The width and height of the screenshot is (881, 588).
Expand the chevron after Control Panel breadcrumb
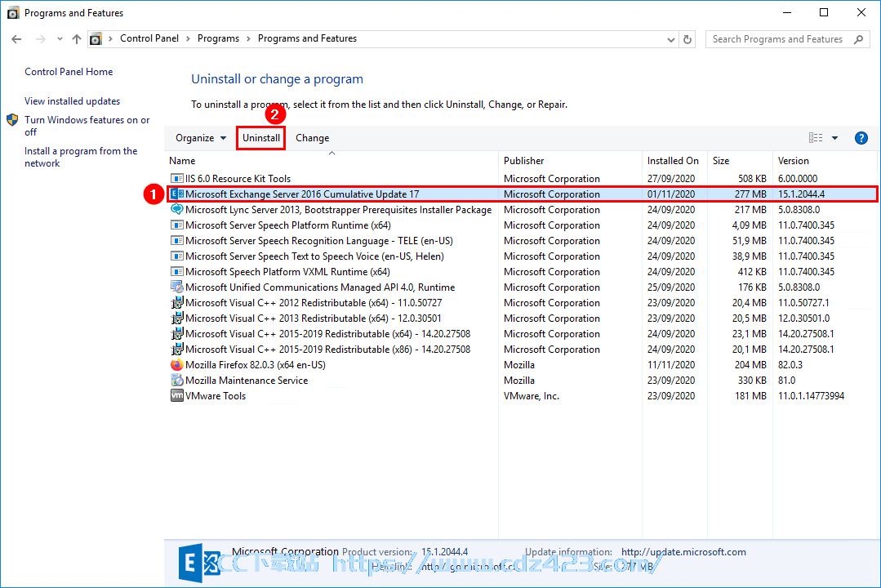(189, 38)
